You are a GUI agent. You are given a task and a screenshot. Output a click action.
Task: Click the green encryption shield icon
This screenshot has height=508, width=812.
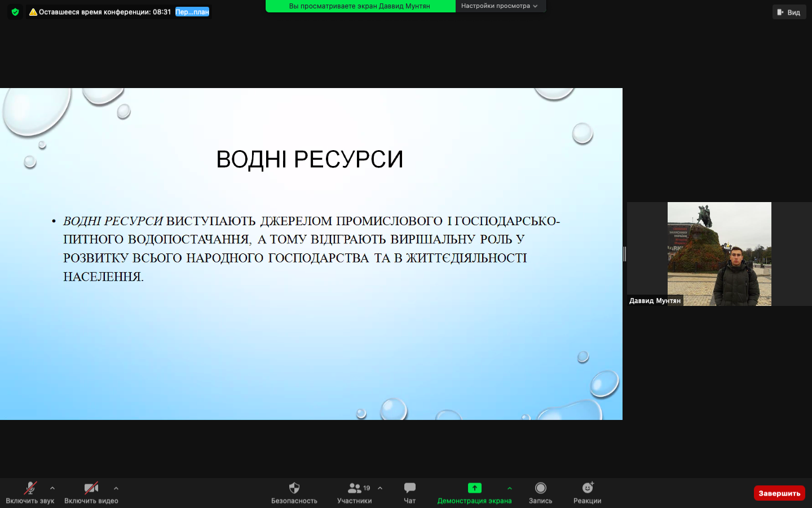pyautogui.click(x=15, y=12)
